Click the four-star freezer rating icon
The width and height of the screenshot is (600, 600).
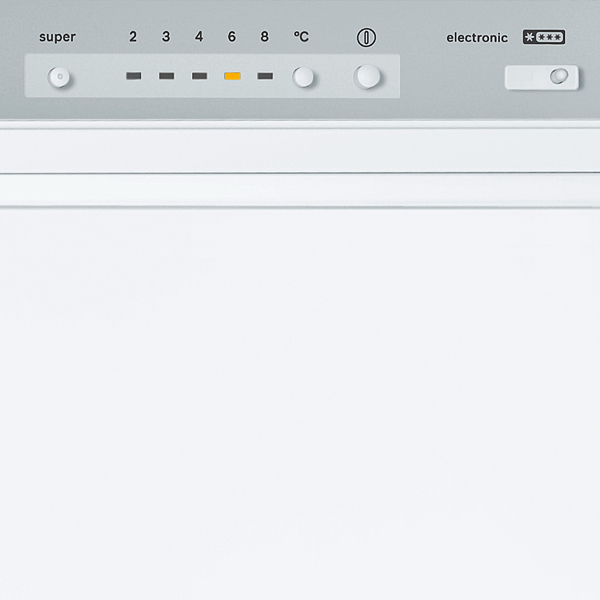544,38
